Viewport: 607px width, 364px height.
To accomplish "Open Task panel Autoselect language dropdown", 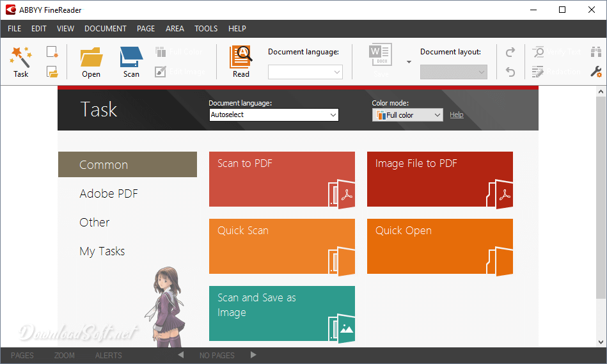I will [x=274, y=115].
